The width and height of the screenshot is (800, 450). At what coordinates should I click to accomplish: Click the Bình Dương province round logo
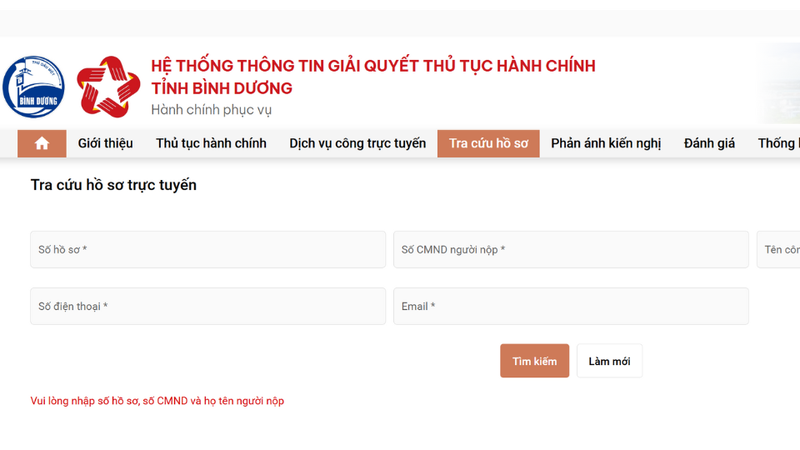(34, 87)
